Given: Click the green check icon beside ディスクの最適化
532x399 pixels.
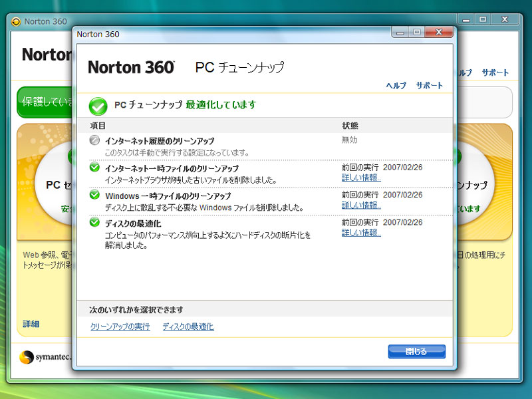Looking at the screenshot, I should 94,223.
